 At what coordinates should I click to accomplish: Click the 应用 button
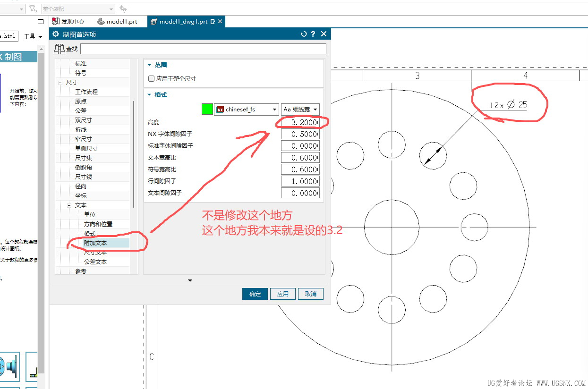click(x=283, y=294)
